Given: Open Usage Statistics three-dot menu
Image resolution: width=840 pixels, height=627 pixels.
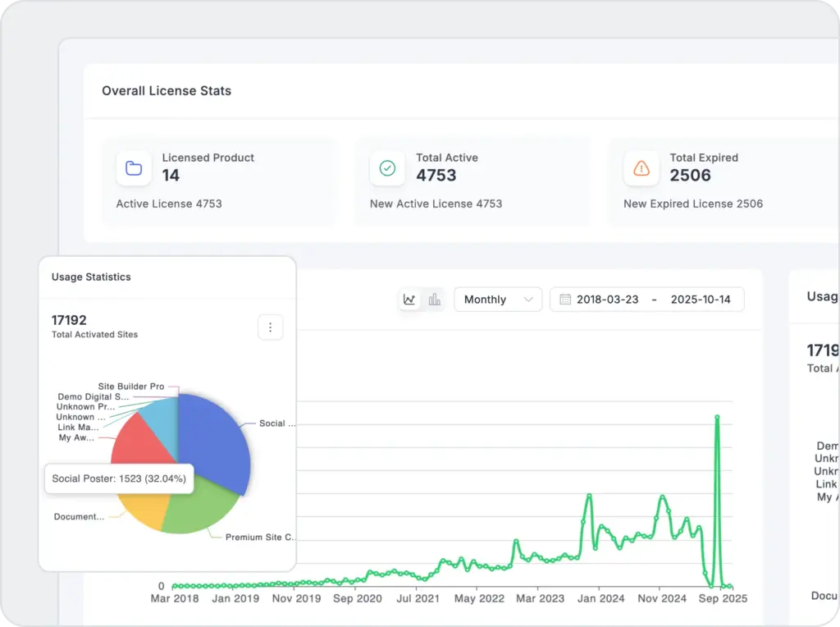Looking at the screenshot, I should tap(270, 327).
